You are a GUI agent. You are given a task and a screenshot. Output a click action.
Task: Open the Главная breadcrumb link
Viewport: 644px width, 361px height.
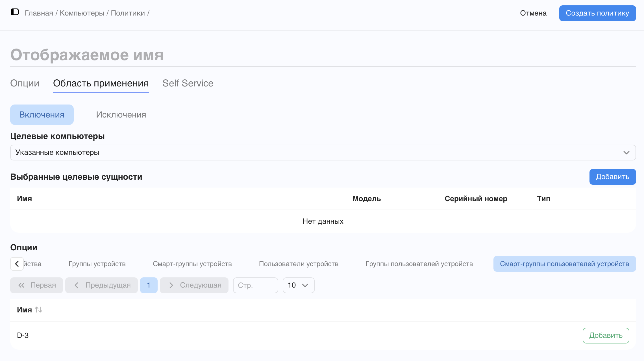[x=39, y=13]
